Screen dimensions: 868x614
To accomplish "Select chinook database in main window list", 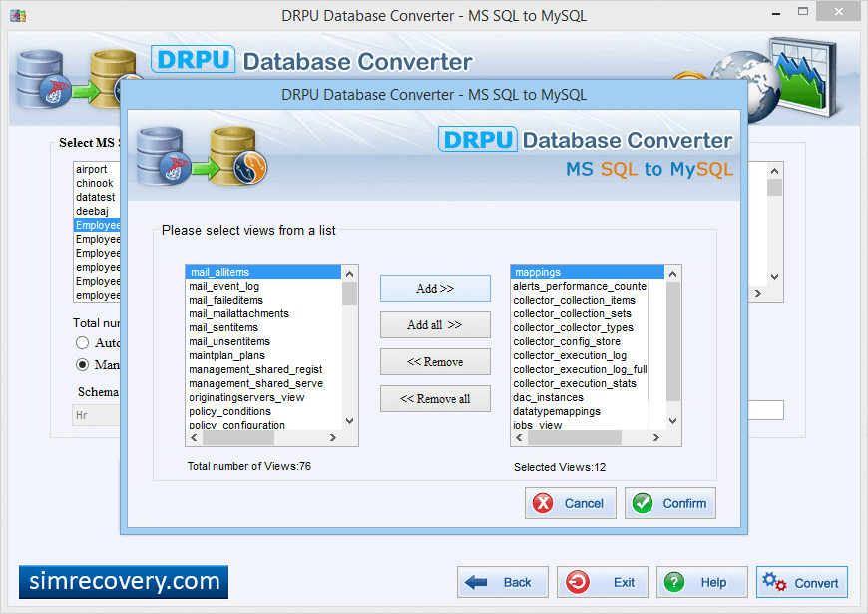I will [97, 183].
